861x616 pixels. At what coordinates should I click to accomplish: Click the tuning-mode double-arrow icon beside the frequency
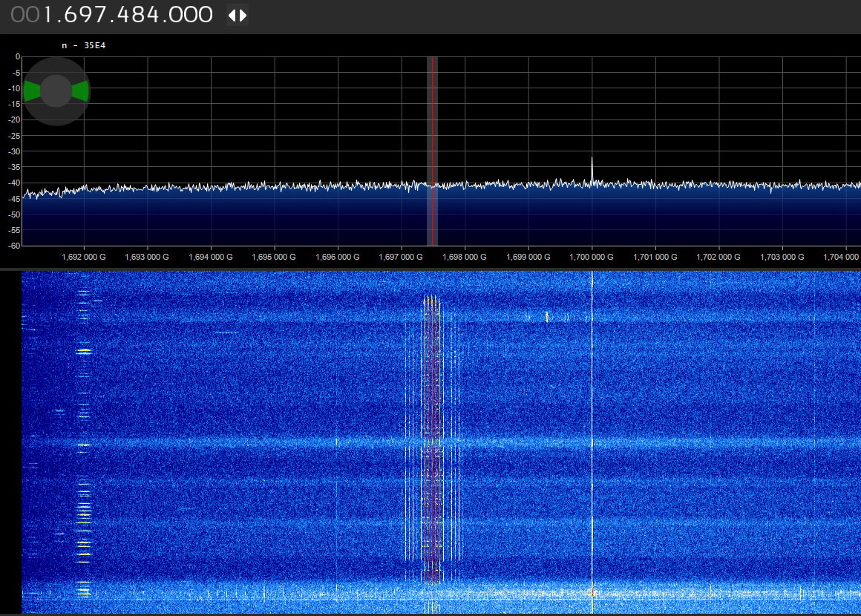(x=238, y=16)
